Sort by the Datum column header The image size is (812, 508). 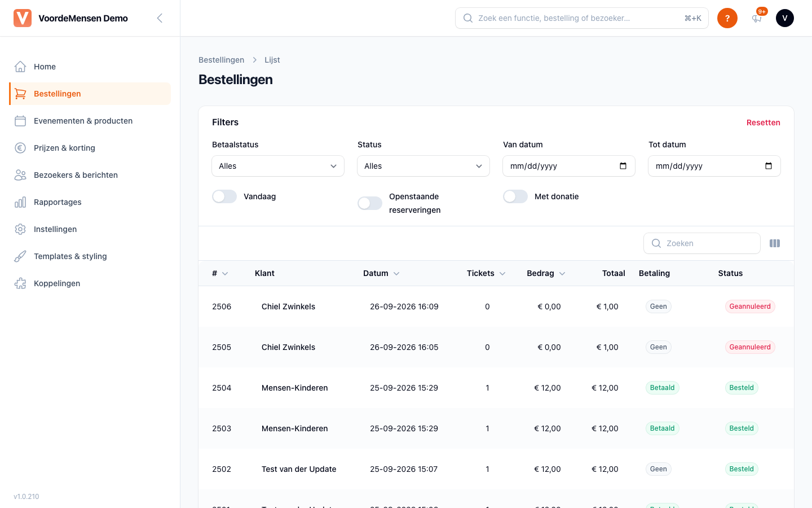381,273
